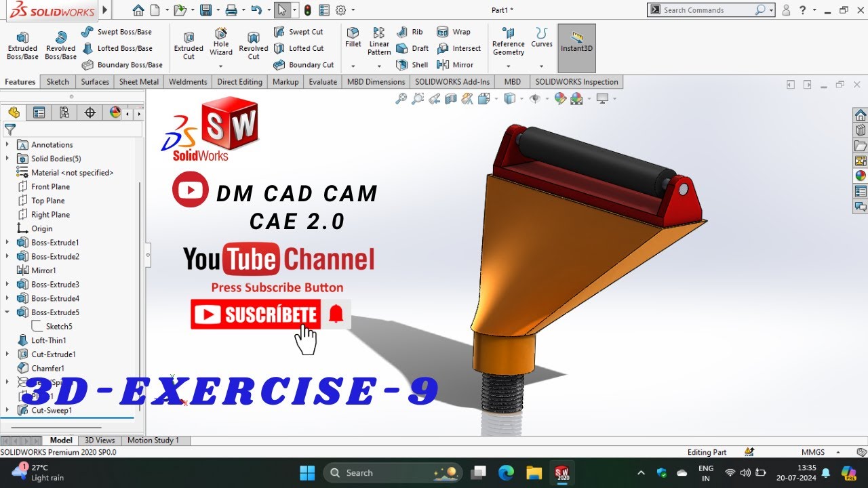
Task: Undo the last action
Action: (x=256, y=10)
